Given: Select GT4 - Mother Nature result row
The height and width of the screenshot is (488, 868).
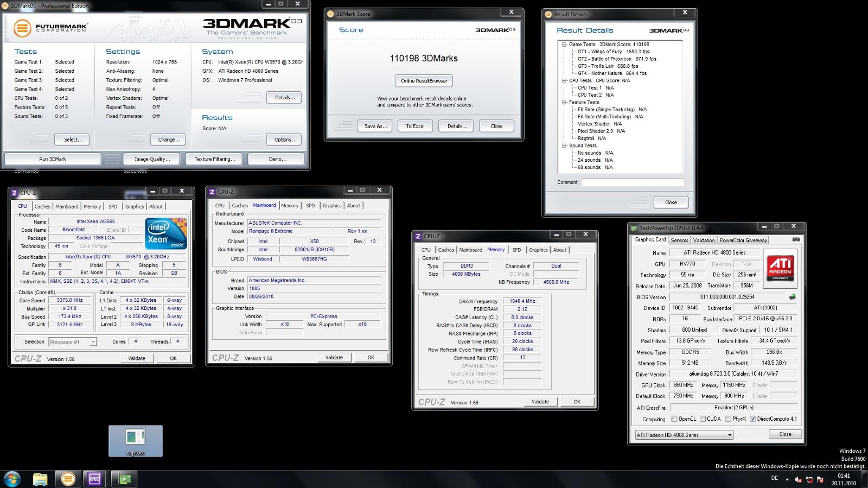Looking at the screenshot, I should [x=612, y=73].
